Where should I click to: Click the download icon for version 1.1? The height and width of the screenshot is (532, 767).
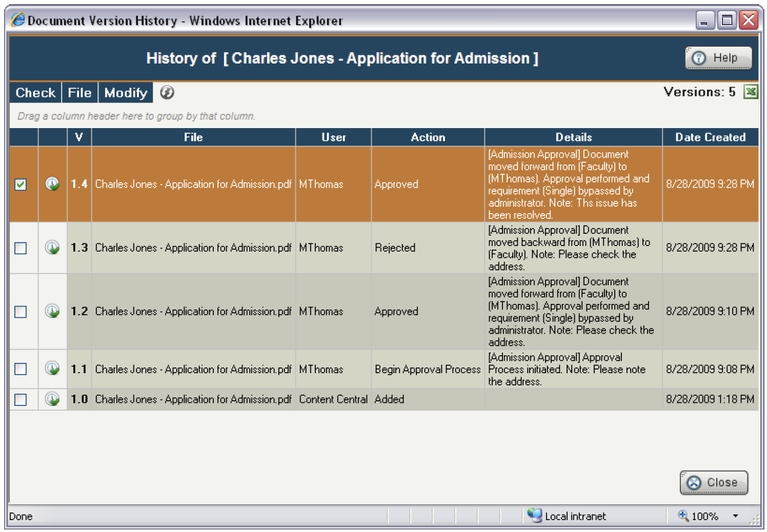pyautogui.click(x=52, y=369)
